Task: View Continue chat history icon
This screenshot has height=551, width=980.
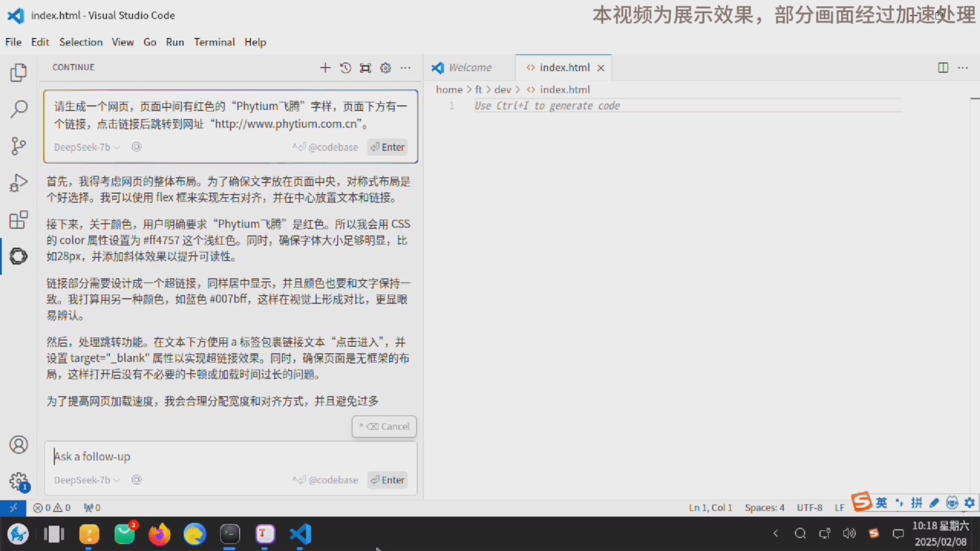Action: pos(346,68)
